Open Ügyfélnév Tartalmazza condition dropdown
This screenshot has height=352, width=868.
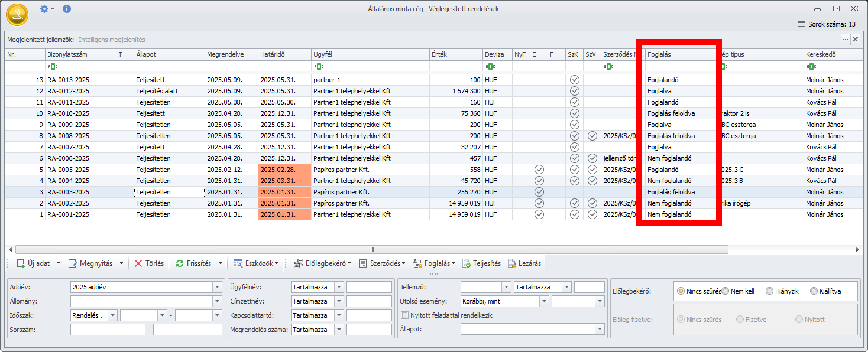339,287
